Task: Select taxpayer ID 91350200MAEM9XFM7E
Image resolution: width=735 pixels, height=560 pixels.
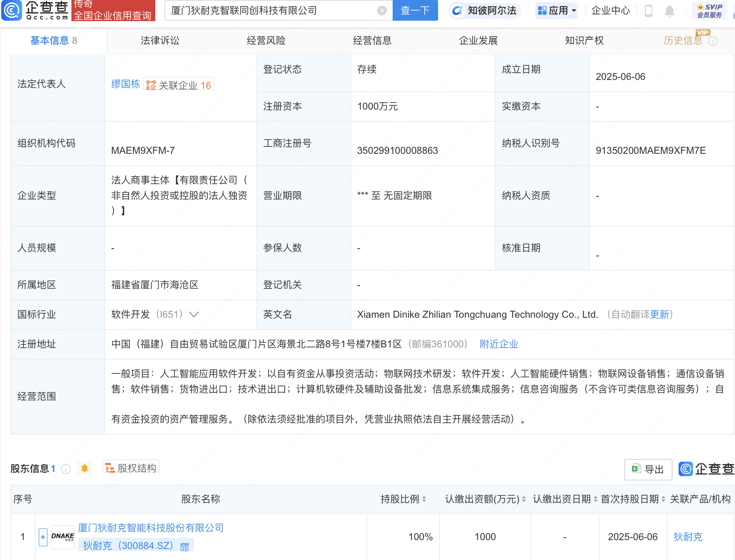Action: click(x=651, y=151)
